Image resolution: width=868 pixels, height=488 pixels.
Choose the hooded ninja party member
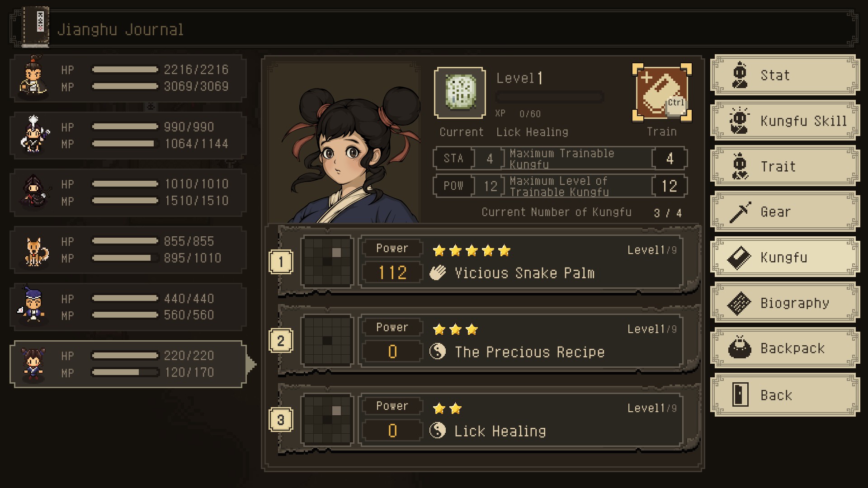(x=128, y=192)
